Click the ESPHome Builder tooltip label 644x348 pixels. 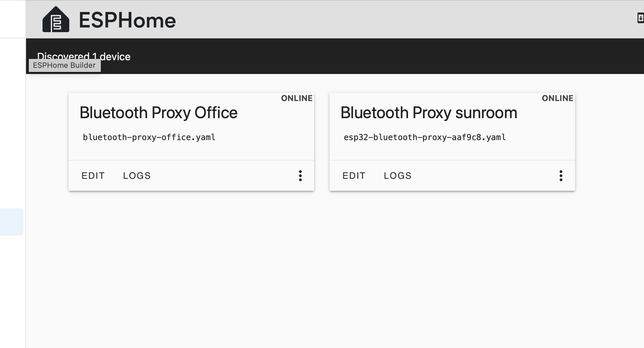(64, 65)
